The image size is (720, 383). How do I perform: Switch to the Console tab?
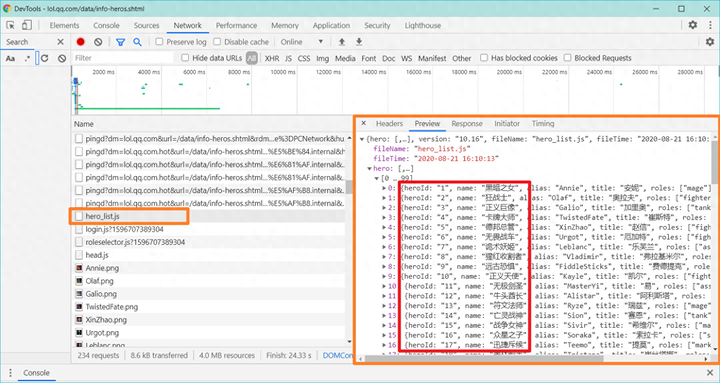[x=106, y=25]
